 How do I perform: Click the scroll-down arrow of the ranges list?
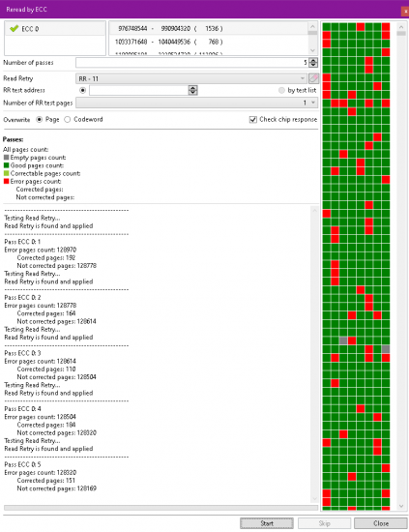click(x=312, y=50)
